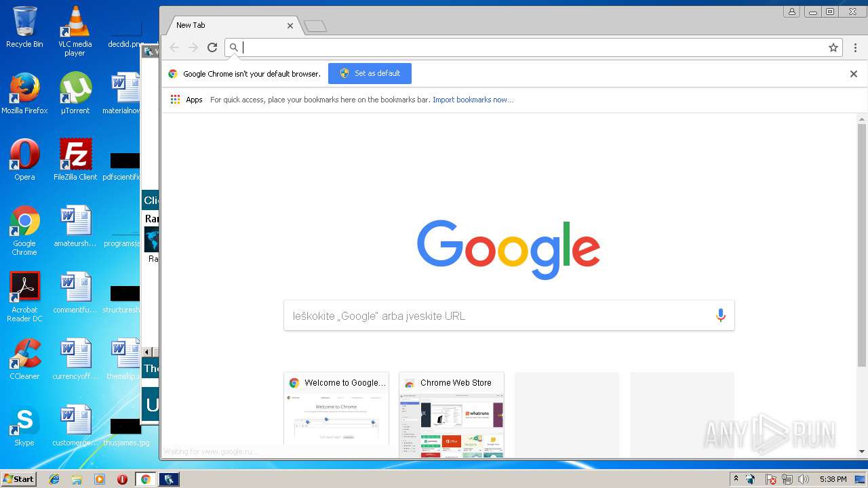Click the Chrome back navigation arrow
The image size is (868, 488).
coord(174,47)
